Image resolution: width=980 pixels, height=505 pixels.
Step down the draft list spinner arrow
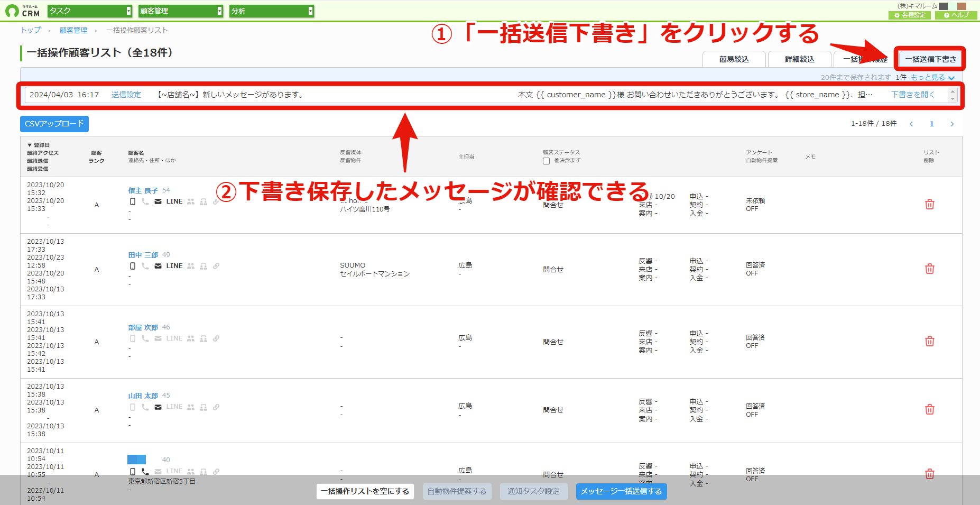click(x=953, y=98)
